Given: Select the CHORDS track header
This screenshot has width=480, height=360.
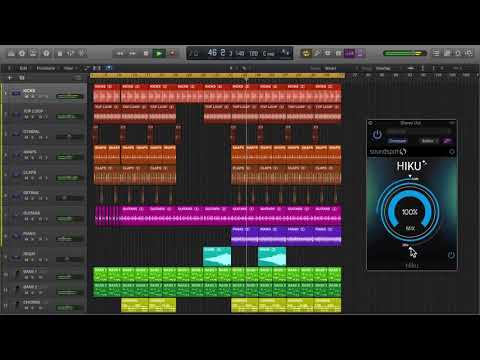Looking at the screenshot, I should pyautogui.click(x=43, y=305).
